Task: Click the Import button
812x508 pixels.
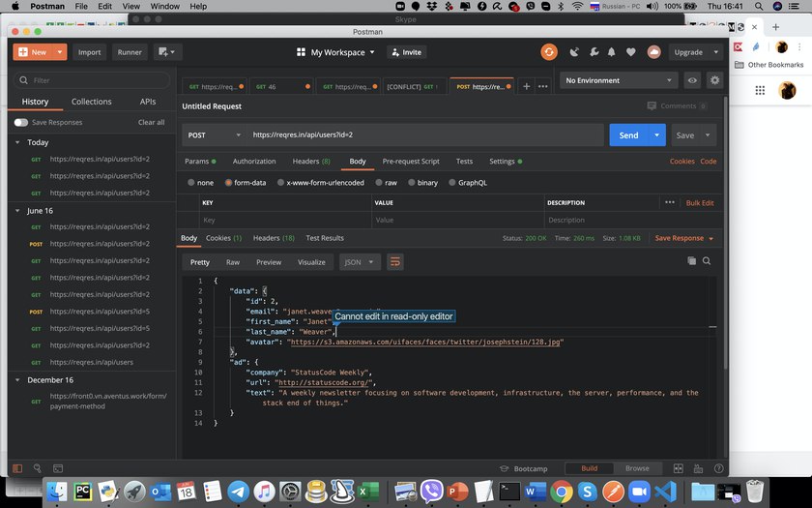Action: coord(89,52)
